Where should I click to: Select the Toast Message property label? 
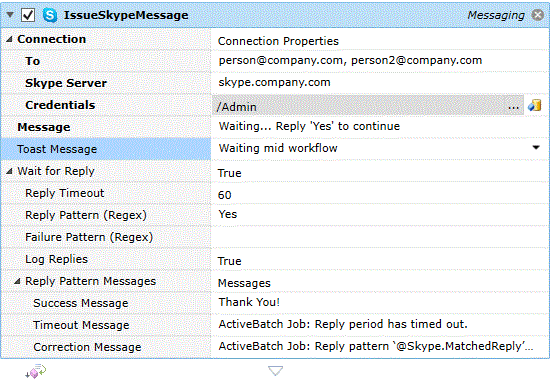pyautogui.click(x=57, y=149)
